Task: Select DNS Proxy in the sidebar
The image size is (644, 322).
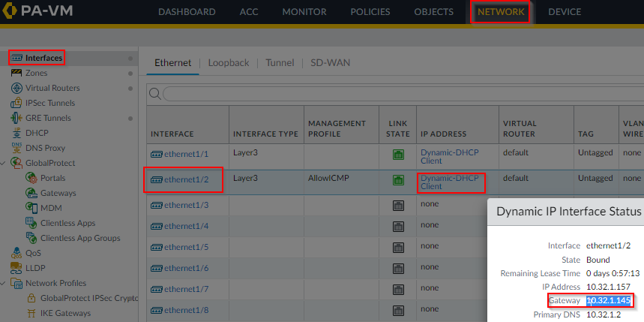Action: 45,148
